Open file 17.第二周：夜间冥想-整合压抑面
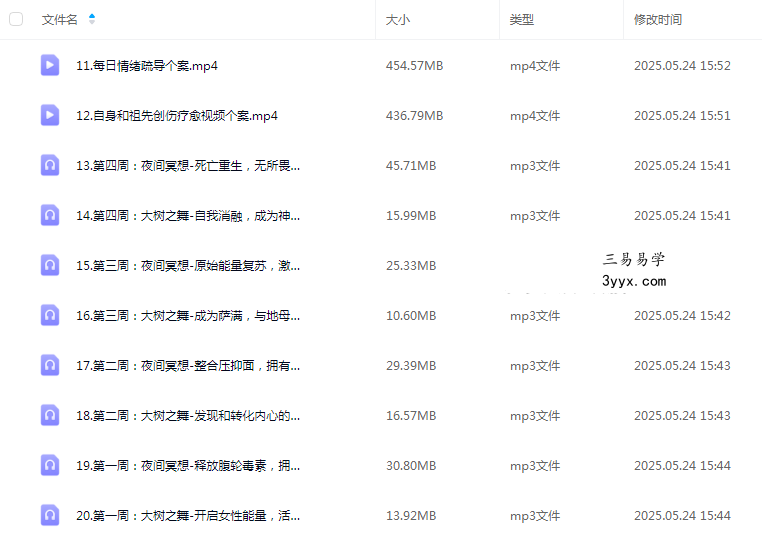The image size is (762, 539). tap(188, 366)
